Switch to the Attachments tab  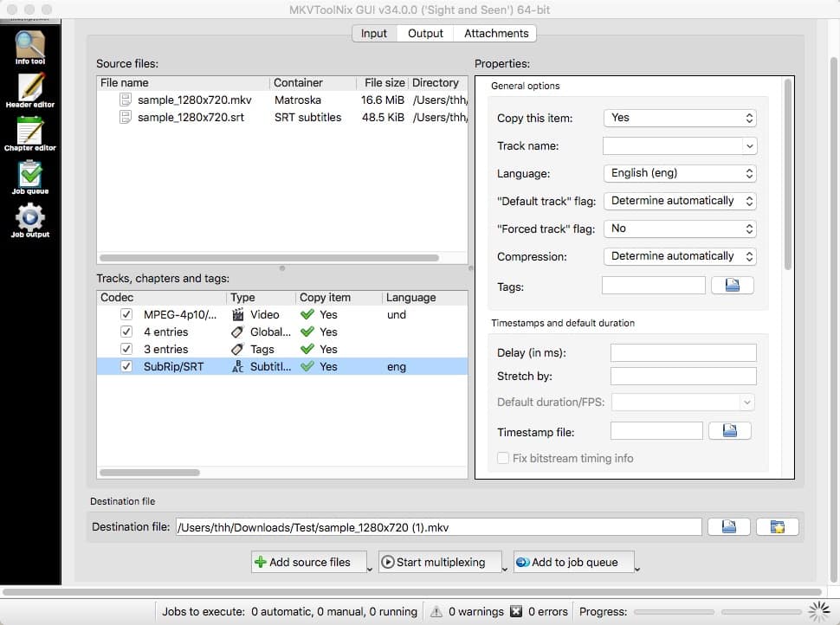click(496, 34)
